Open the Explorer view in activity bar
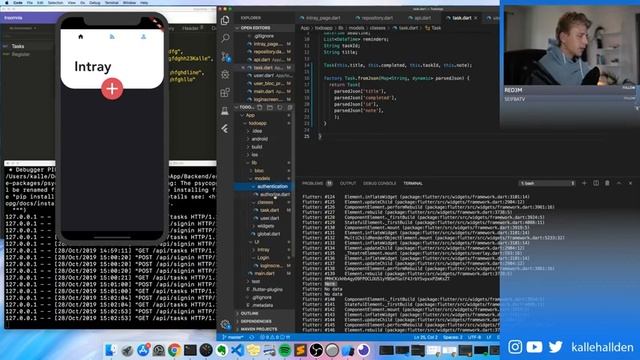 click(x=225, y=20)
